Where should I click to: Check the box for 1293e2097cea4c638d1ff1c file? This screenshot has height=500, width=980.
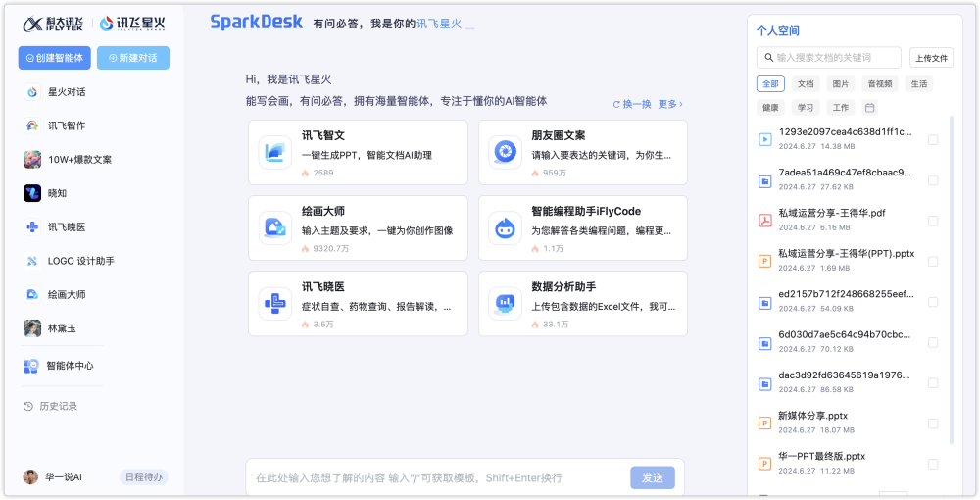click(933, 140)
